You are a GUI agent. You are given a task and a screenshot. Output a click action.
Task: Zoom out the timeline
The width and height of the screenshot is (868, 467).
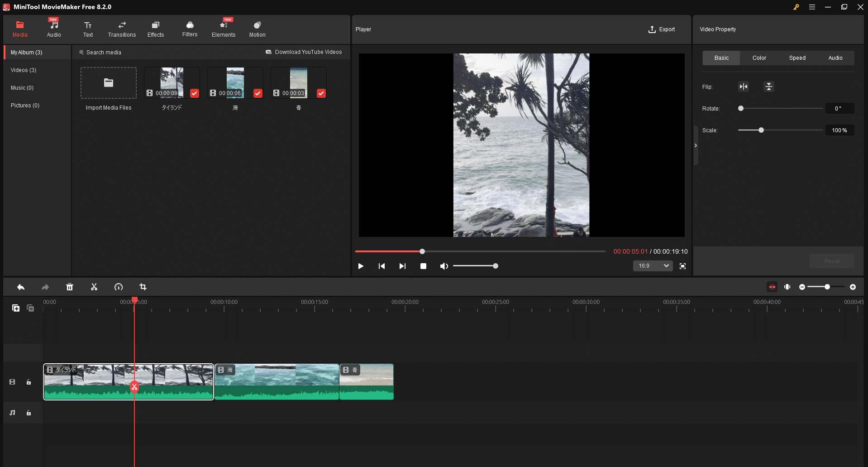(802, 287)
